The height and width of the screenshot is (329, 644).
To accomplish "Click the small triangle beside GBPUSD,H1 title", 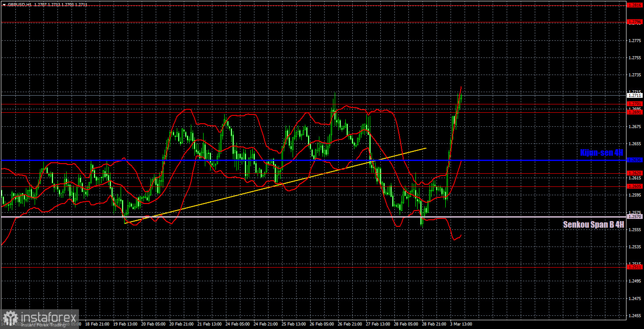I will (4, 4).
